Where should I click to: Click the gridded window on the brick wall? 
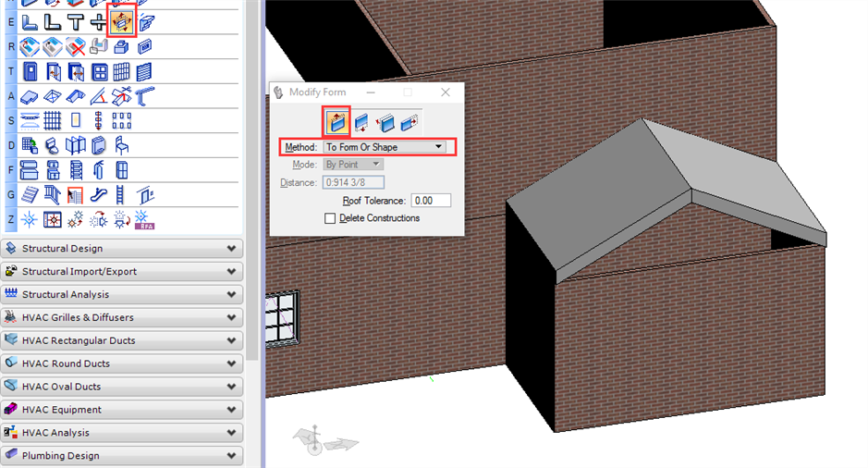[282, 319]
